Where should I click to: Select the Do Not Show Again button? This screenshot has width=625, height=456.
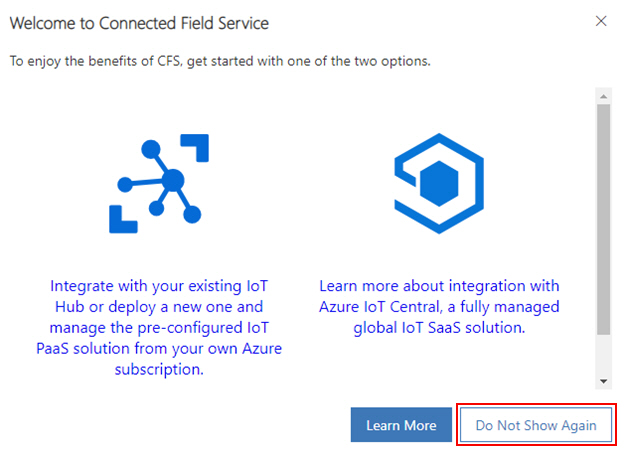pos(536,425)
